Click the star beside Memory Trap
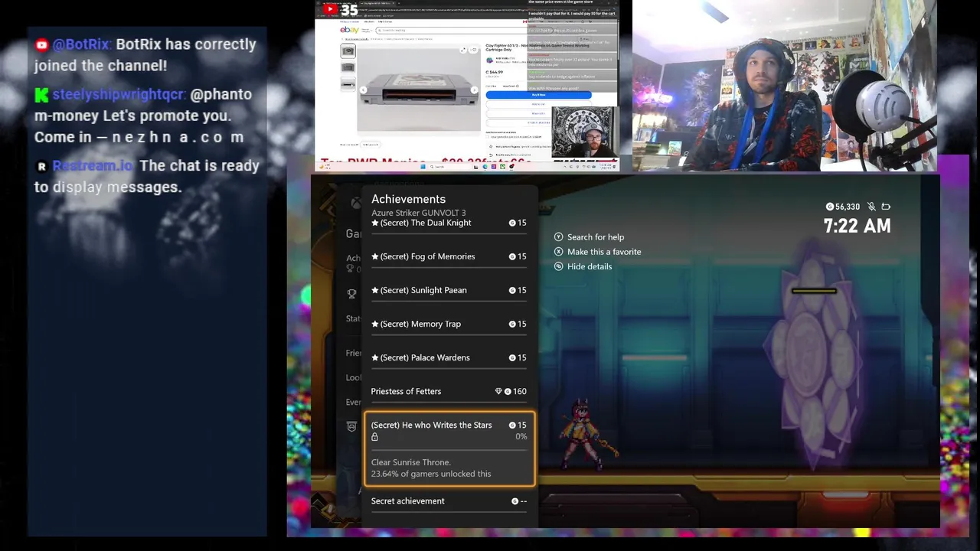The width and height of the screenshot is (980, 551). (x=375, y=324)
